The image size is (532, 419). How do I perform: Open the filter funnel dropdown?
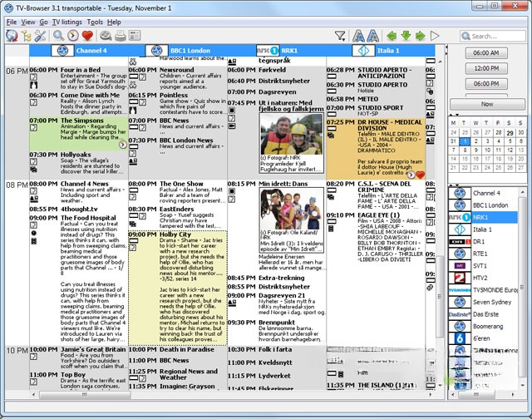340,36
